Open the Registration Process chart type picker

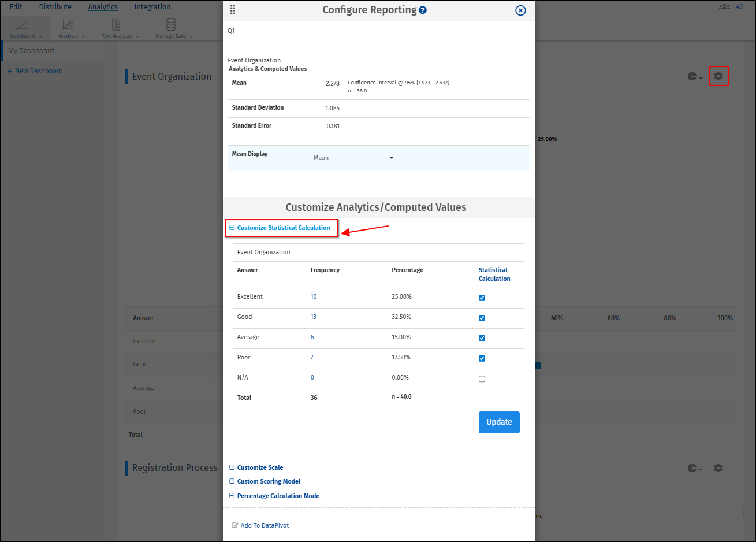click(695, 468)
